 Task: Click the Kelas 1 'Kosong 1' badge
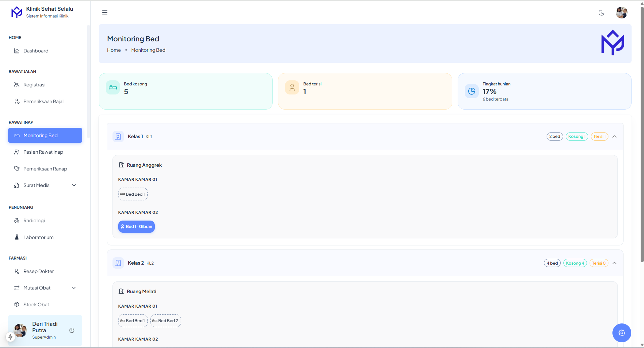[x=577, y=137]
